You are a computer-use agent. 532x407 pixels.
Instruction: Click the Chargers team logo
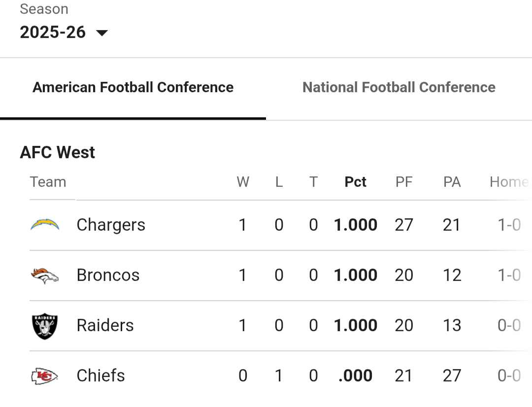[45, 225]
